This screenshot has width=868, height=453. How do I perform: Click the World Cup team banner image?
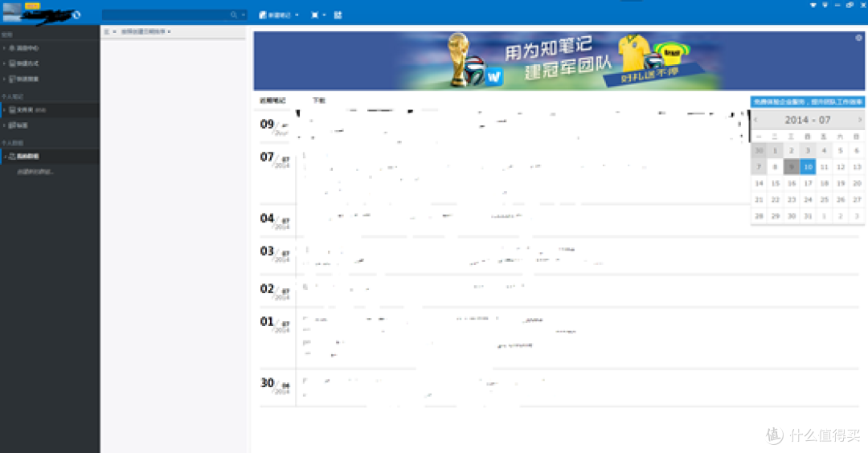pos(559,61)
